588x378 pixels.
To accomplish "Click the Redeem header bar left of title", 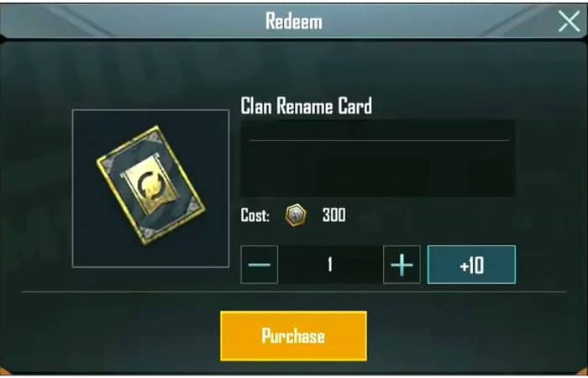I will [131, 21].
